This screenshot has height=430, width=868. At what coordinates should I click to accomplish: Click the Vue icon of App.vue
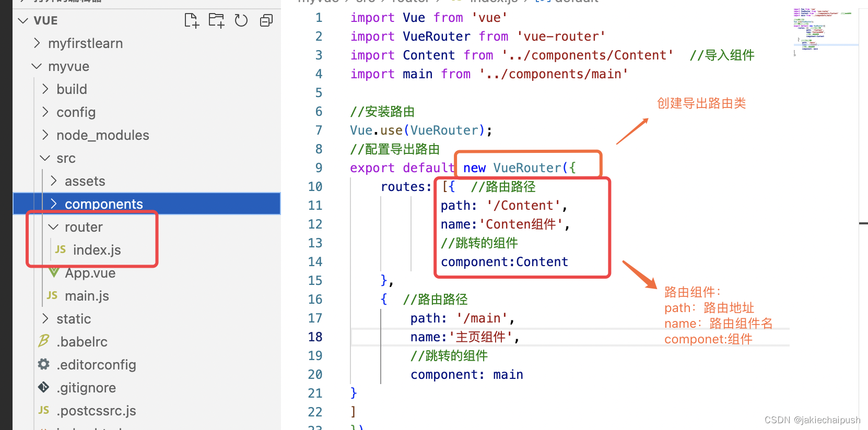pos(53,272)
